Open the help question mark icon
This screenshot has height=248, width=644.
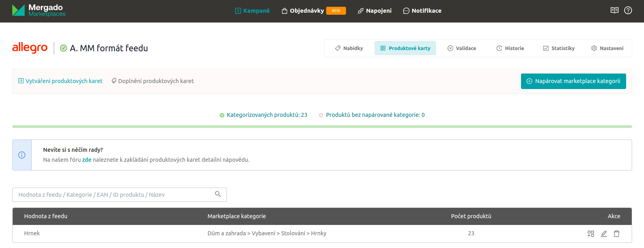tap(628, 10)
